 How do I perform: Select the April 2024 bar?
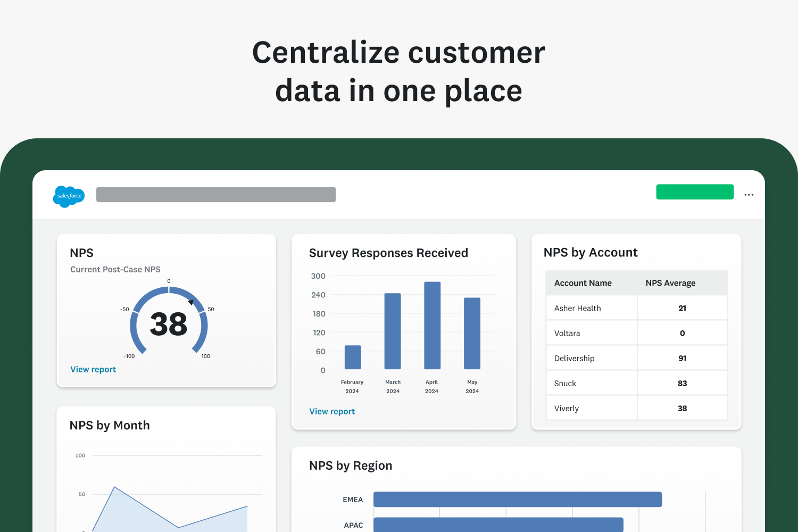pos(432,325)
